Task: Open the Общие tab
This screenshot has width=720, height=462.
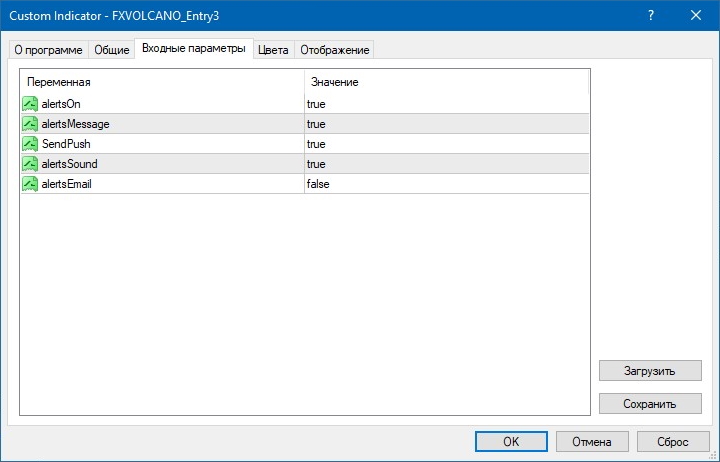Action: tap(112, 50)
